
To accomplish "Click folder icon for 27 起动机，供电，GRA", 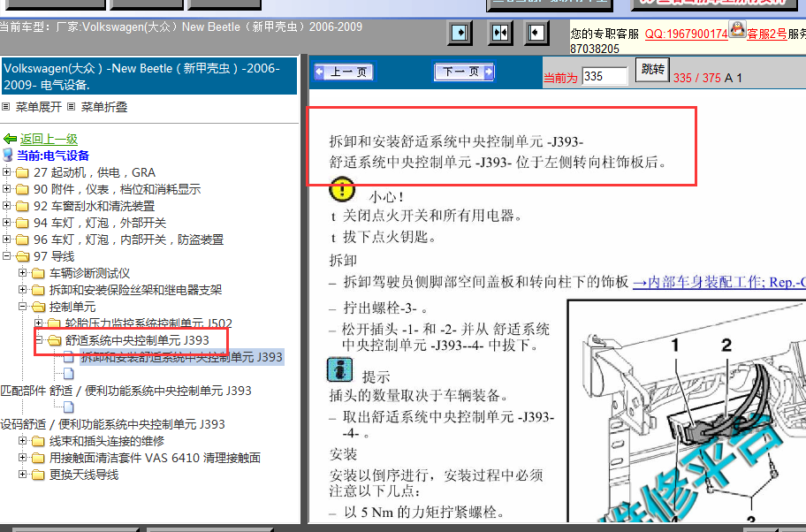I will tap(22, 172).
